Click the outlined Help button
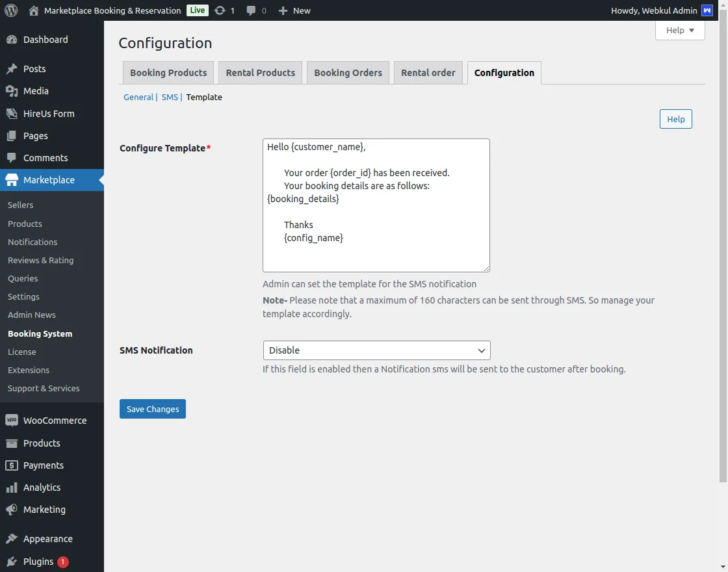 click(675, 119)
